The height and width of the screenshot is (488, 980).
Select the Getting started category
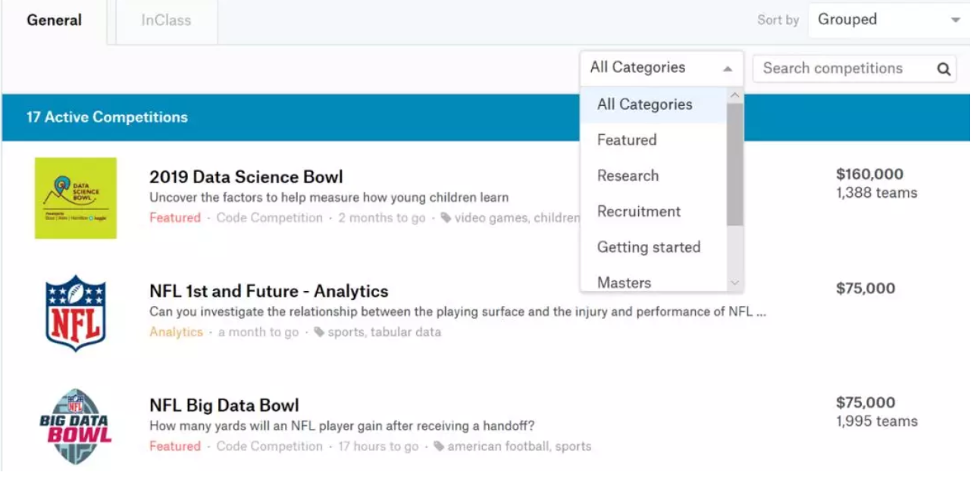point(649,247)
